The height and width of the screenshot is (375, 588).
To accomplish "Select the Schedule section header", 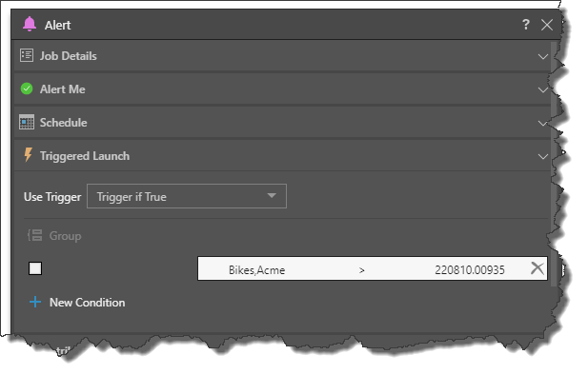I will [x=282, y=123].
